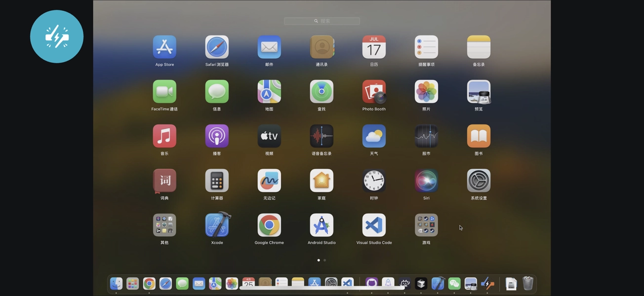Open the 词典 dictionary app
Screen dimensions: 644x296
(x=164, y=181)
